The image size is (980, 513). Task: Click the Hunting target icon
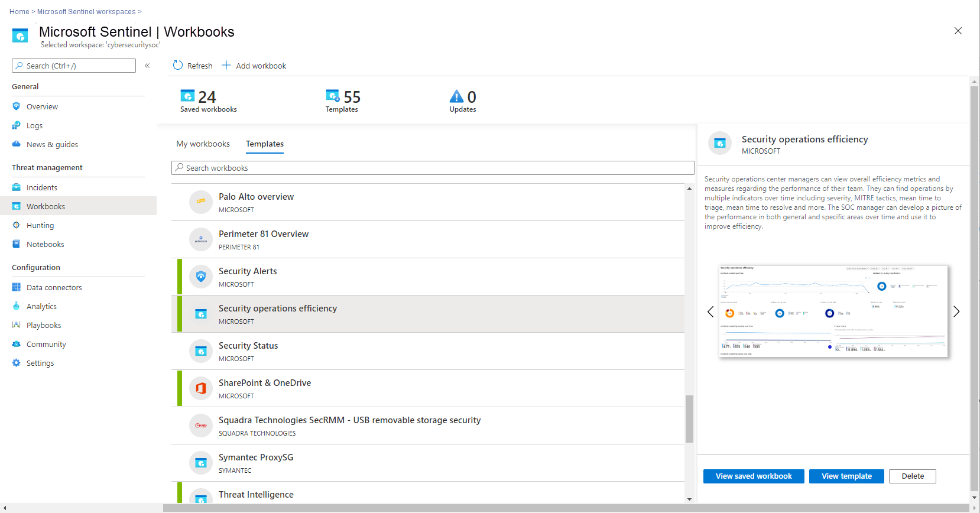pos(17,225)
